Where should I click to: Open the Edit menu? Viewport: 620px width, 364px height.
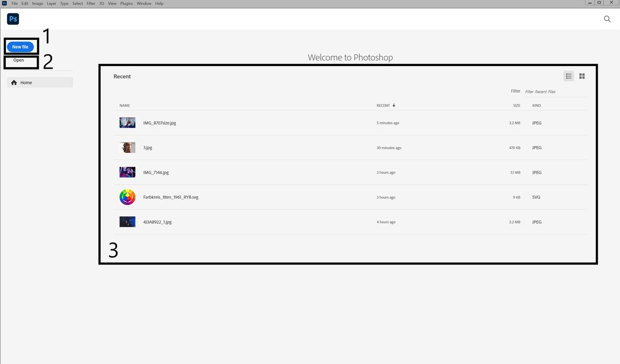tap(25, 4)
